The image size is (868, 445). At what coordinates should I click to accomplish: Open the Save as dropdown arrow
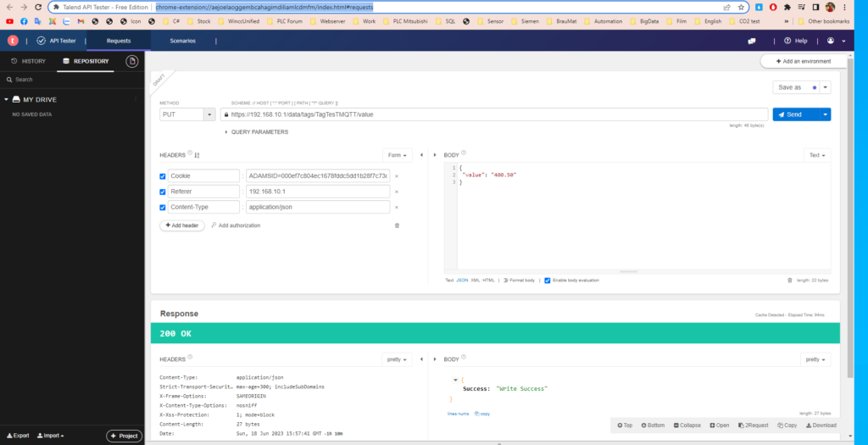click(x=826, y=87)
